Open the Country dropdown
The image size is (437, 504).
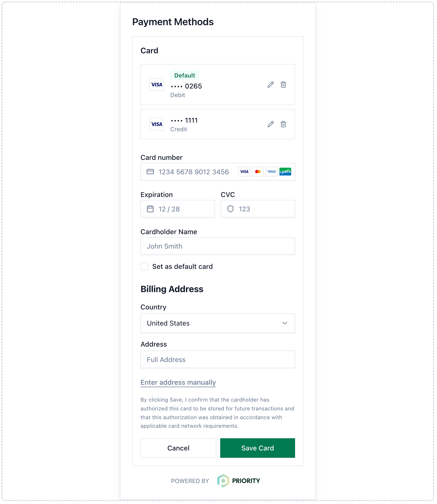217,323
